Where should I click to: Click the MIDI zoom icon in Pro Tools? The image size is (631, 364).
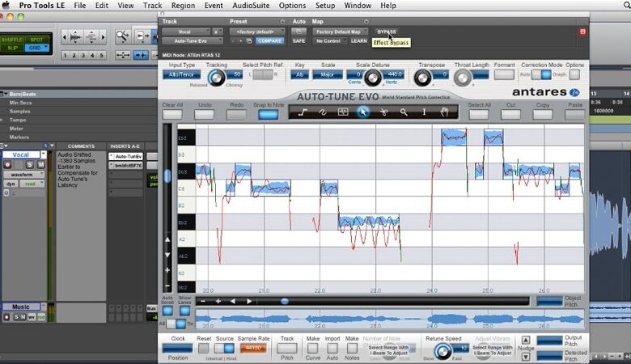coord(91,37)
